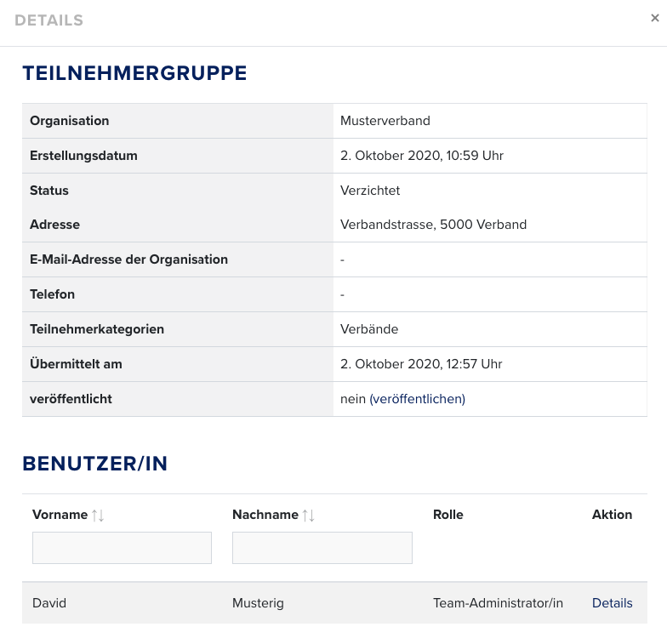The image size is (667, 644).
Task: Click the Vorname column header
Action: pos(60,515)
